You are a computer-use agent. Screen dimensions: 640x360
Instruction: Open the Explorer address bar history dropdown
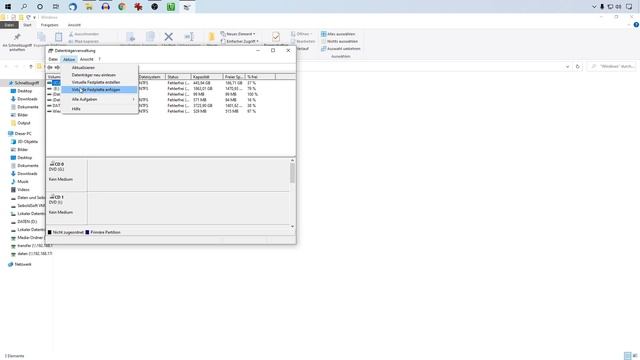click(567, 67)
